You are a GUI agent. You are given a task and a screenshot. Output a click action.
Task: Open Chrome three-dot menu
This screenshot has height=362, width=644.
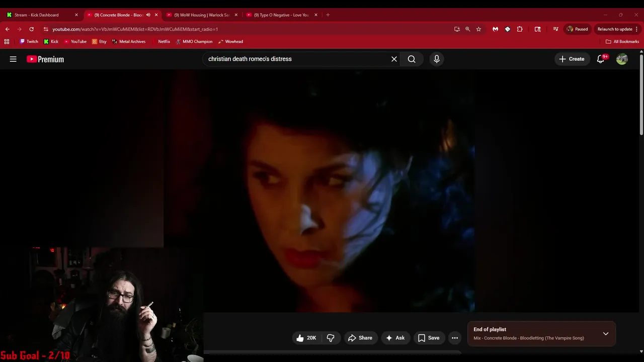pos(637,29)
